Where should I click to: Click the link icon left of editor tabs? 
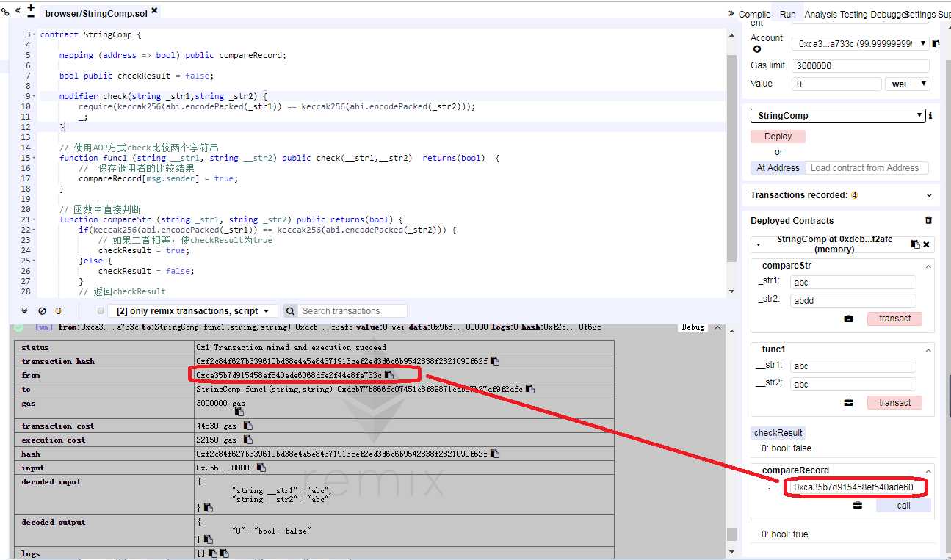click(x=5, y=12)
